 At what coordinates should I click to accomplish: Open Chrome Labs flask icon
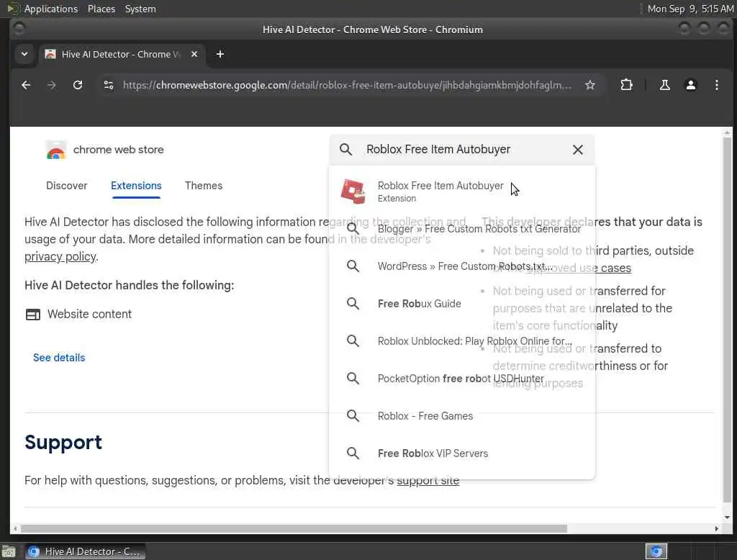click(x=664, y=85)
